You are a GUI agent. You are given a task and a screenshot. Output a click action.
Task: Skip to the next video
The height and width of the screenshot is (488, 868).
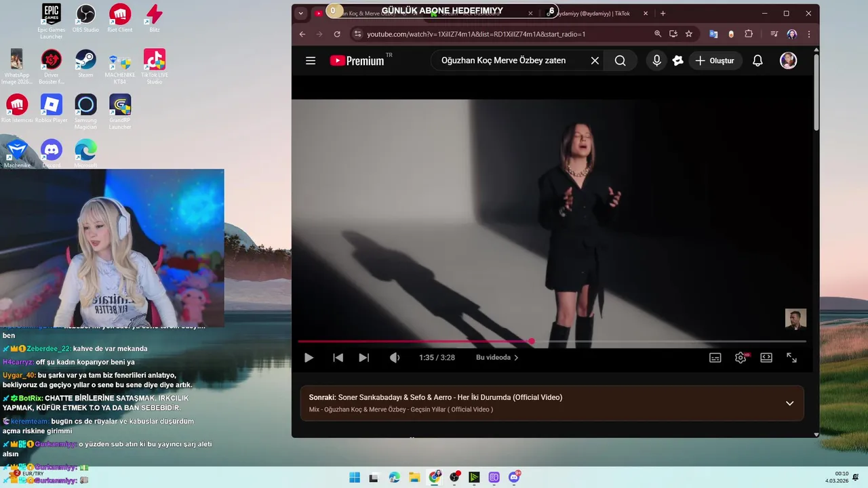click(363, 357)
